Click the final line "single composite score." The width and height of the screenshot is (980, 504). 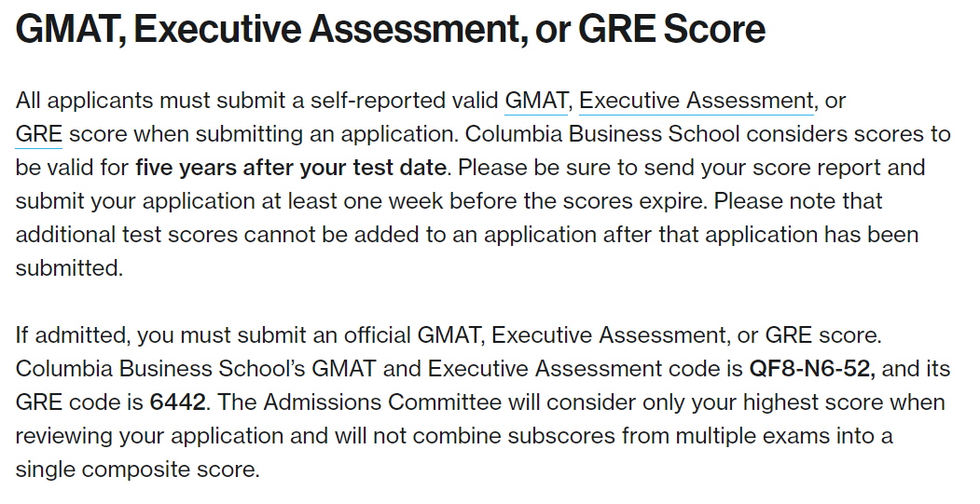click(x=137, y=470)
